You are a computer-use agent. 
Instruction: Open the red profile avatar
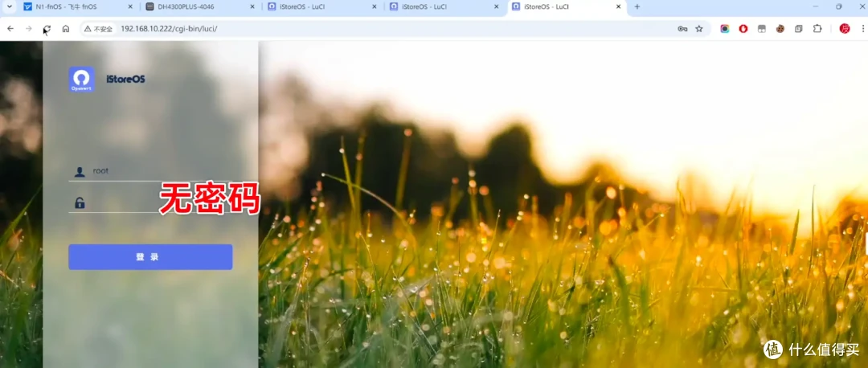pos(845,29)
